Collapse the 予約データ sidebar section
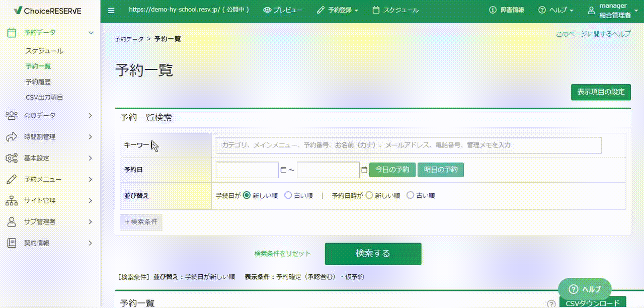 91,33
